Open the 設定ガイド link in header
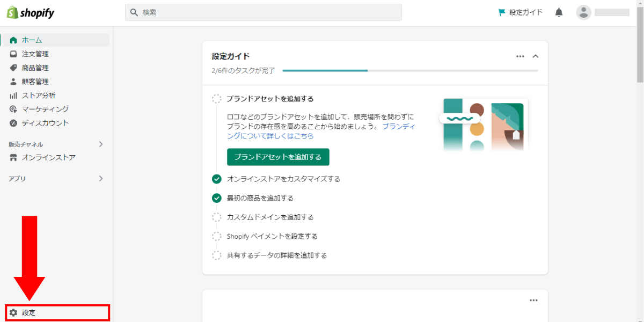Image resolution: width=644 pixels, height=322 pixels. [x=525, y=12]
